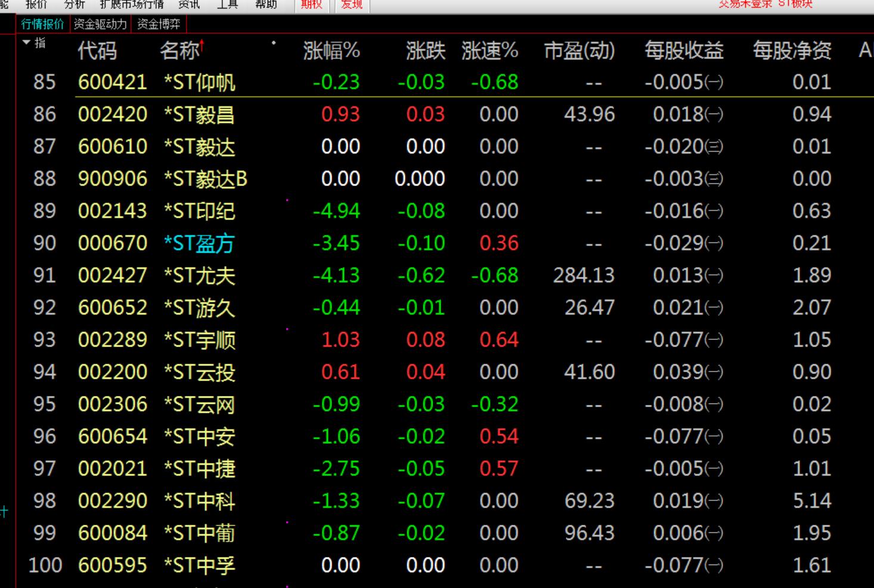Image resolution: width=874 pixels, height=588 pixels.
Task: Click the *ST尤夫 stock name
Action: tap(200, 275)
